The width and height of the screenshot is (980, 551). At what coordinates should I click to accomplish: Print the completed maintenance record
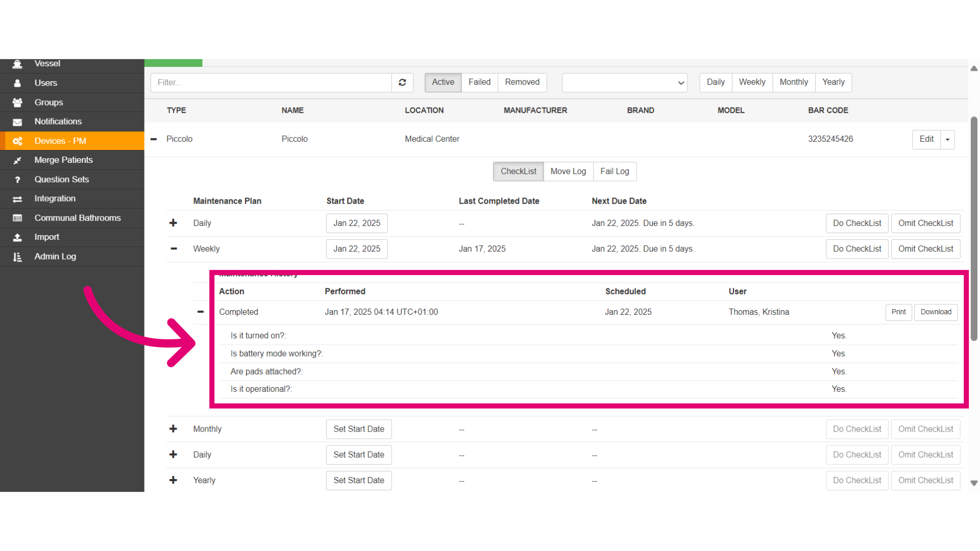pyautogui.click(x=898, y=312)
